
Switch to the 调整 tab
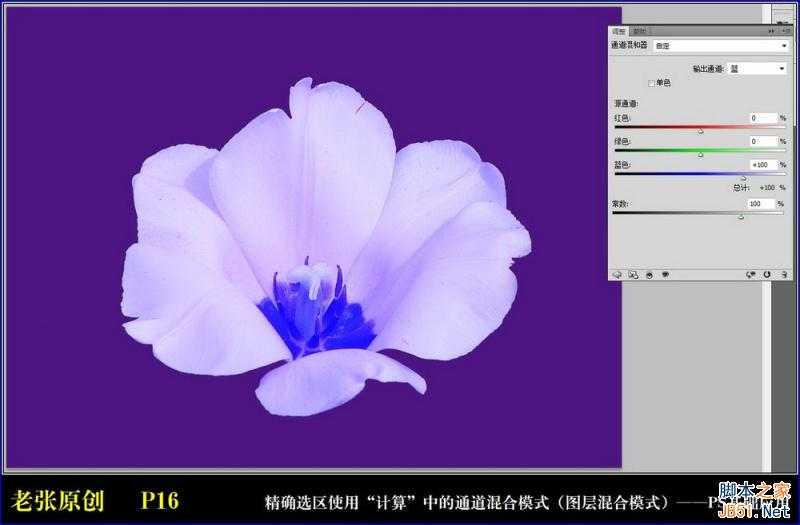click(619, 31)
